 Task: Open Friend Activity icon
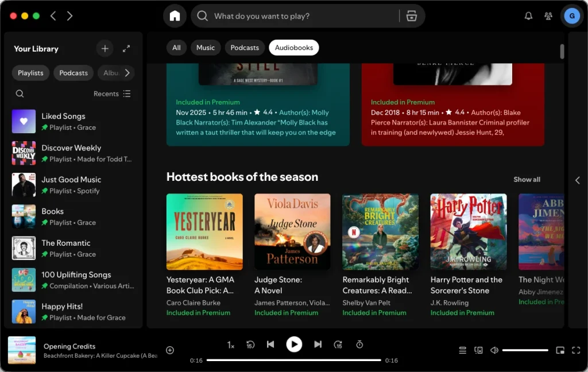point(548,16)
